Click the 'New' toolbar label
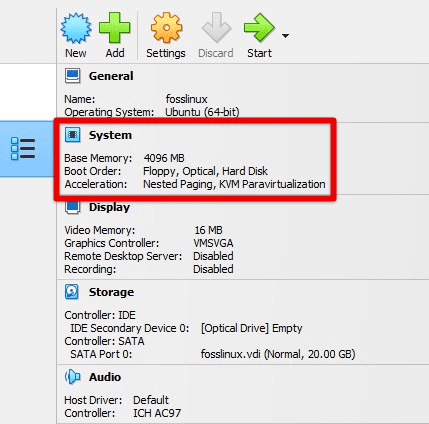This screenshot has height=424, width=429. click(x=76, y=53)
